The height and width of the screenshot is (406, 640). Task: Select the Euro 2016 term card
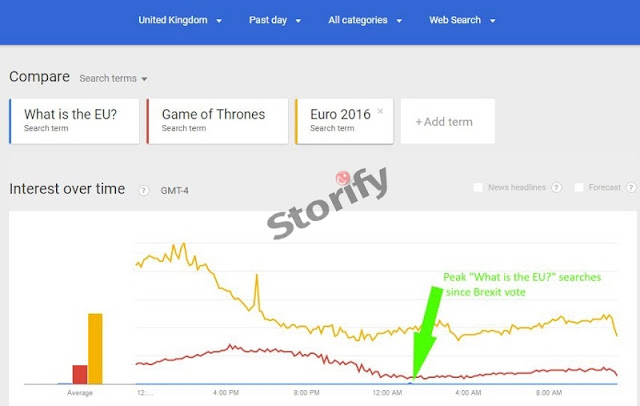pos(344,121)
